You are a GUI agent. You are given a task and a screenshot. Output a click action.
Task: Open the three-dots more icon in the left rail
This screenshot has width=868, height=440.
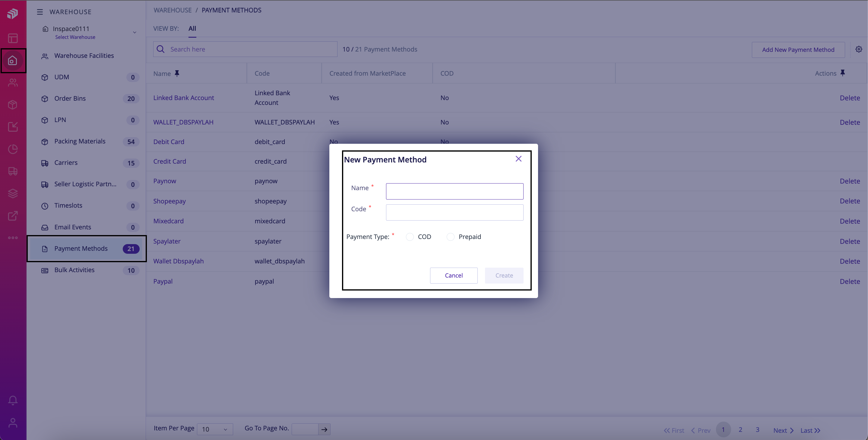tap(13, 238)
